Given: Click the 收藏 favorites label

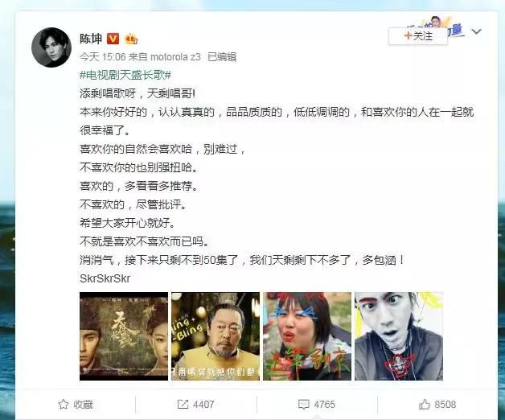Looking at the screenshot, I should [83, 405].
